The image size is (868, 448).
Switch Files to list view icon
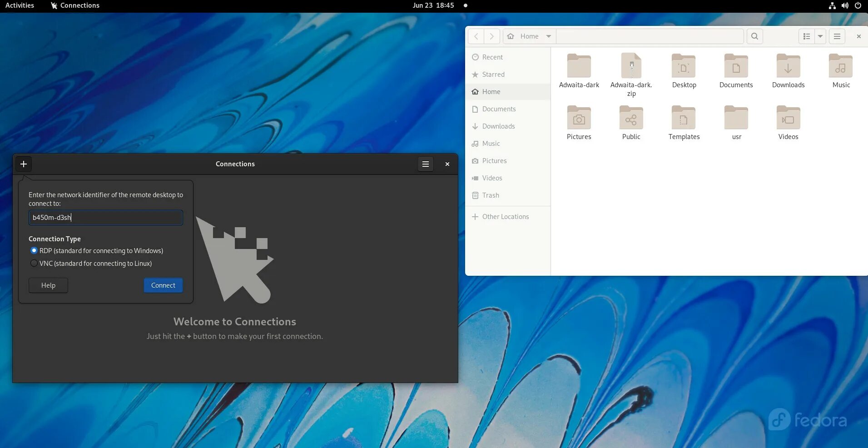[x=807, y=36]
